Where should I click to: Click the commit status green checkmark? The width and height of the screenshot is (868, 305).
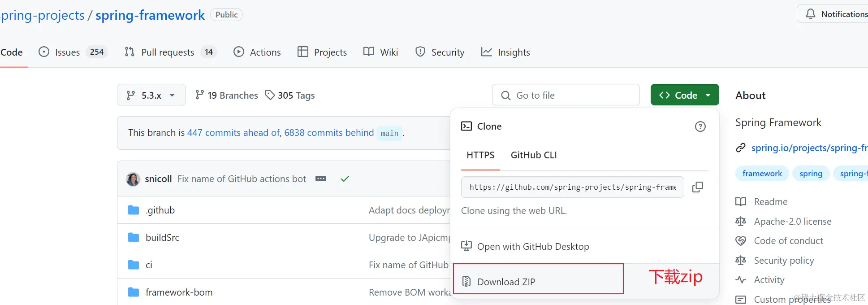[345, 179]
